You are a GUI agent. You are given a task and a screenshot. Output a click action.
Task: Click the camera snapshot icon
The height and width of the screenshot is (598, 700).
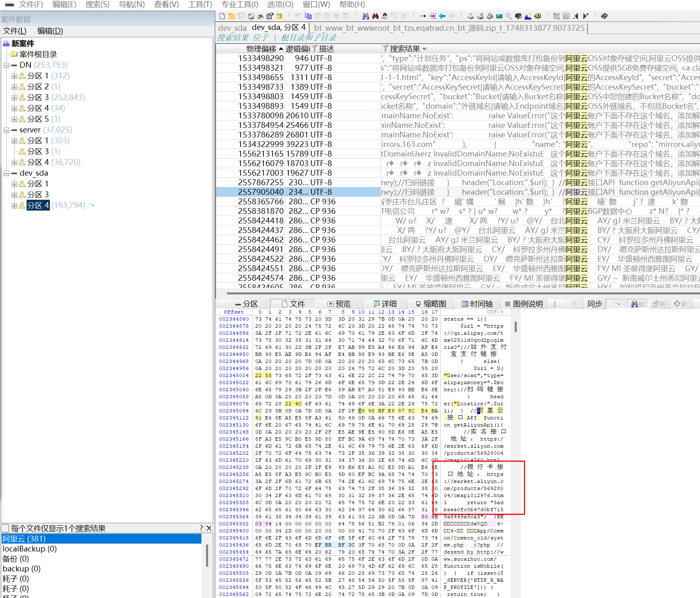tap(518, 16)
